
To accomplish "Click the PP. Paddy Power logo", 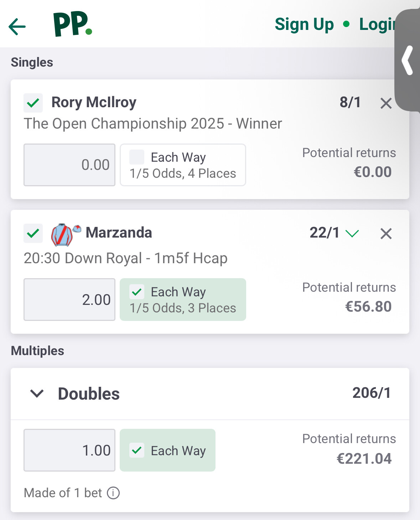I will pos(73,24).
